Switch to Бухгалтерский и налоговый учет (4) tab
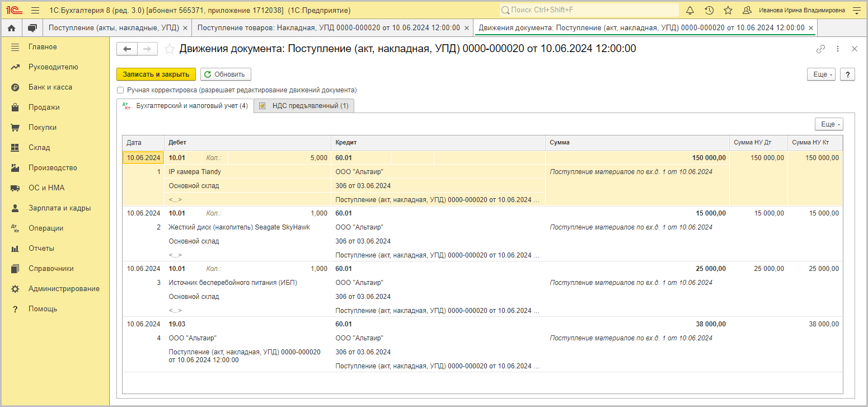This screenshot has height=407, width=868. [185, 106]
